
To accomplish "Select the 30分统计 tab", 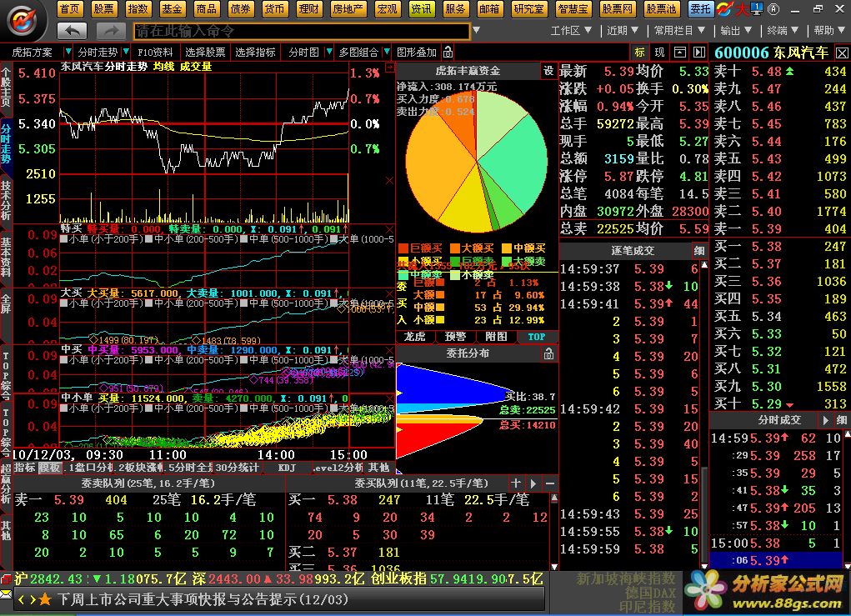I will coord(238,468).
